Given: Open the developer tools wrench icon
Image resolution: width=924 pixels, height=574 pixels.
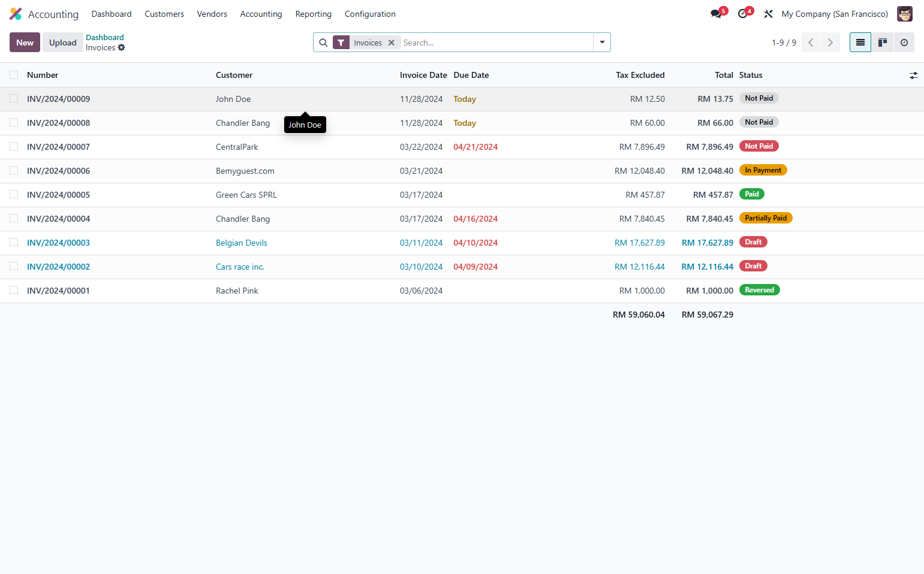Looking at the screenshot, I should (768, 14).
